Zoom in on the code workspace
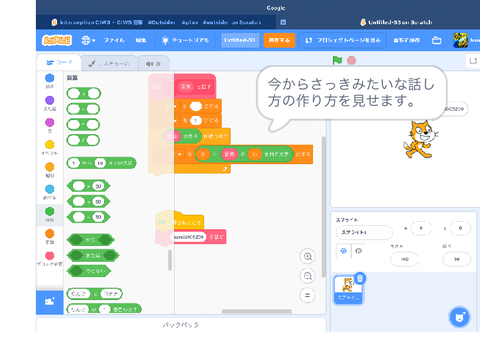The image size is (480, 360). point(307,257)
